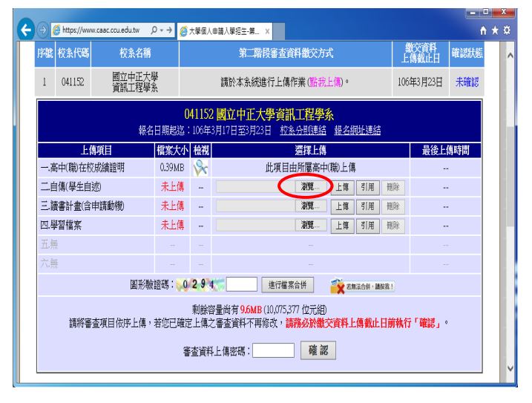The image size is (532, 403).
Task: Click the captcha code input field
Action: 242,284
